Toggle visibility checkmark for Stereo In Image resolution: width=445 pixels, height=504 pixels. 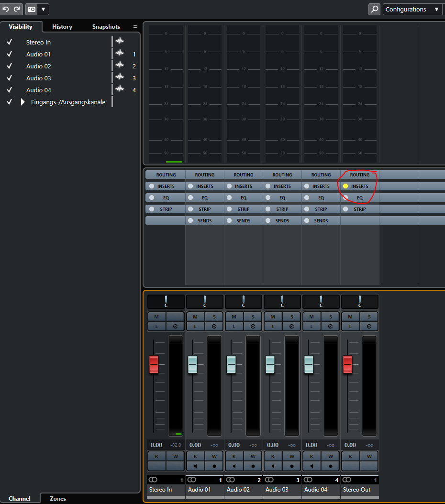(x=9, y=42)
